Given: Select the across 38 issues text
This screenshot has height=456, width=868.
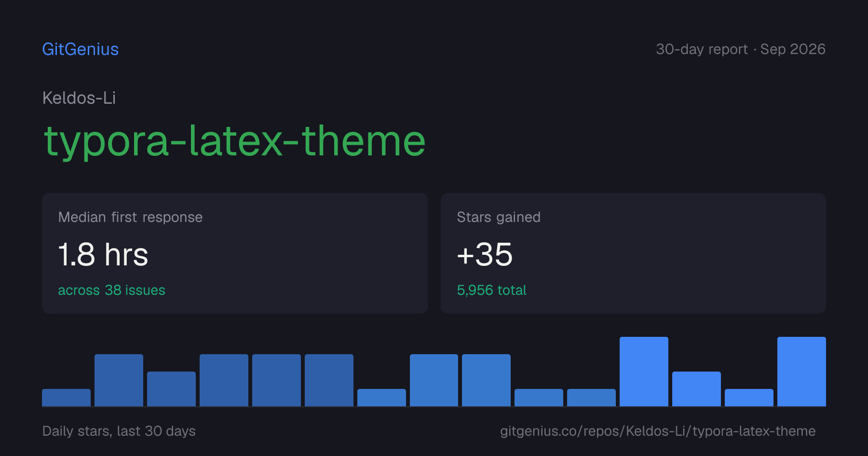Looking at the screenshot, I should [111, 290].
